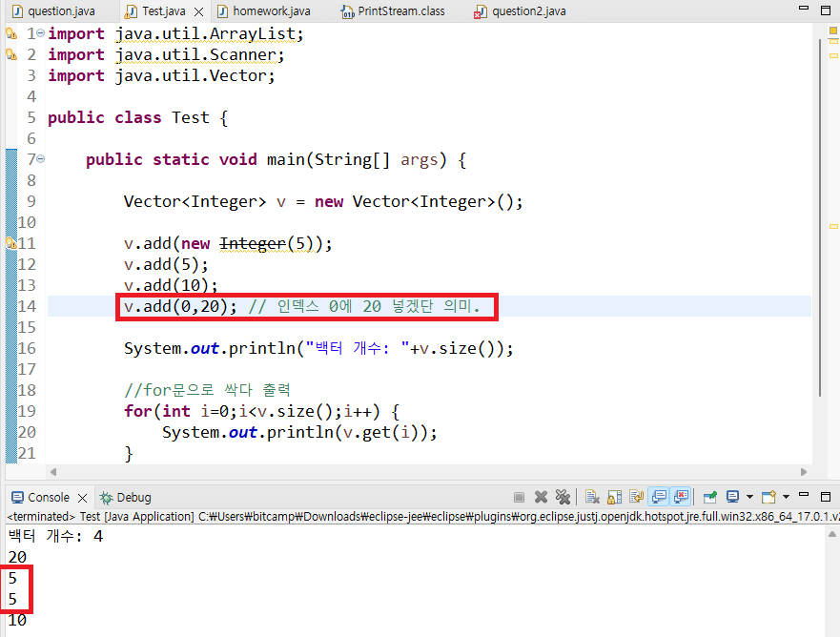Clear the console output
Viewport: 840px width, 637px height.
pos(592,497)
